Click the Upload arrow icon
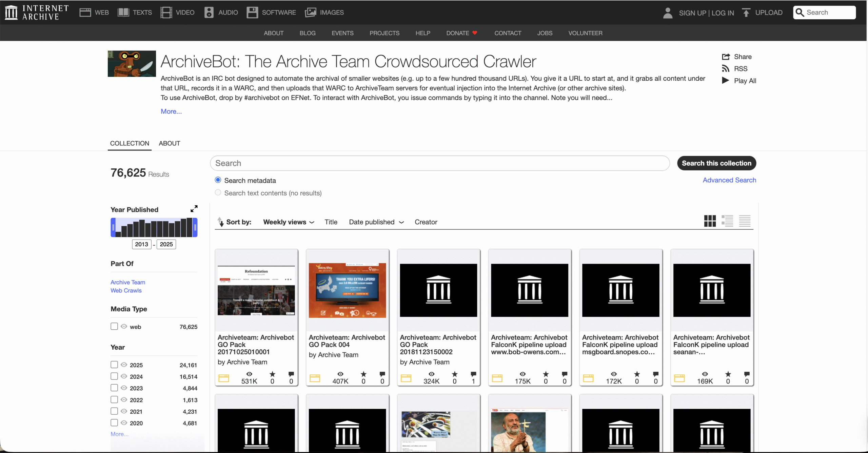The image size is (868, 453). point(746,13)
